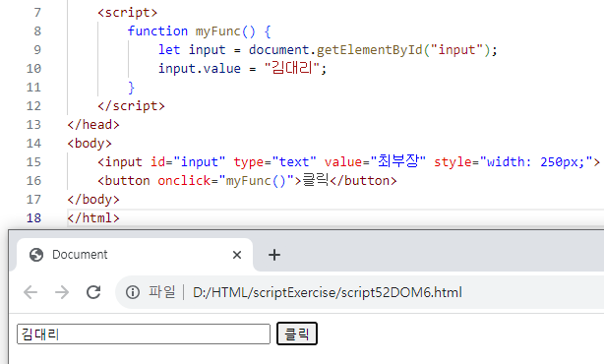Click line number 10 in editor gutter

(x=33, y=69)
